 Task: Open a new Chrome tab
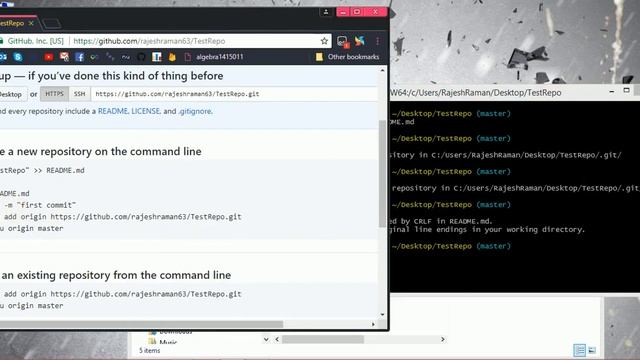click(51, 24)
